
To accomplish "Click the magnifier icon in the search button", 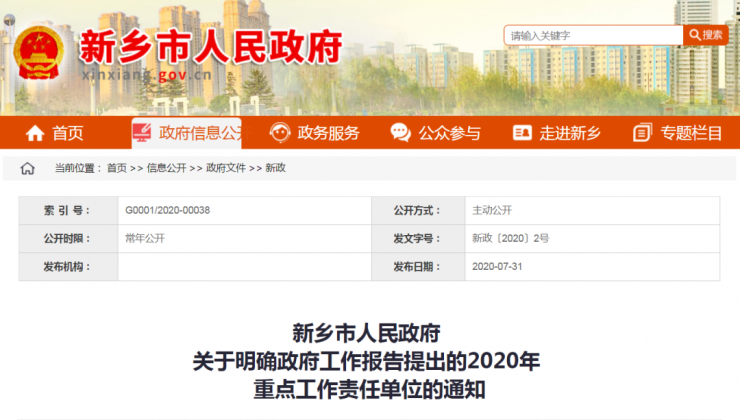I will [x=693, y=35].
